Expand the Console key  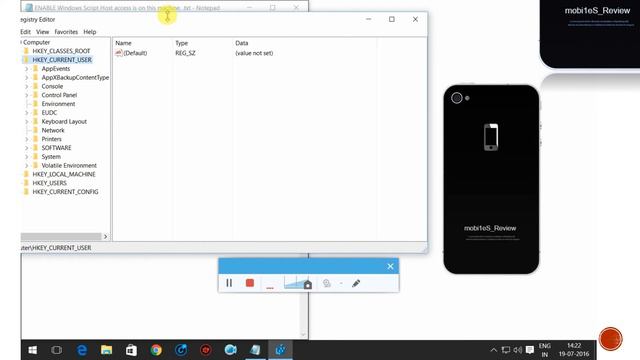click(x=27, y=87)
